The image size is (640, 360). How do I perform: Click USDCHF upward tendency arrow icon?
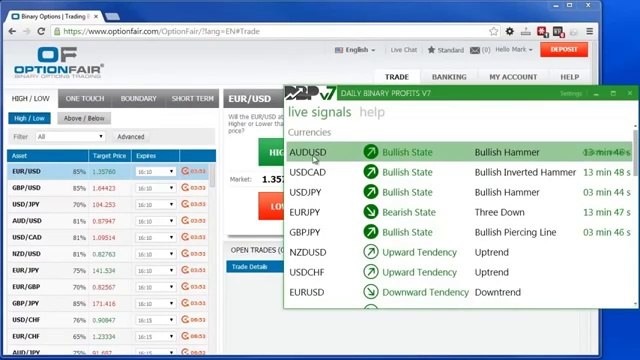point(371,272)
